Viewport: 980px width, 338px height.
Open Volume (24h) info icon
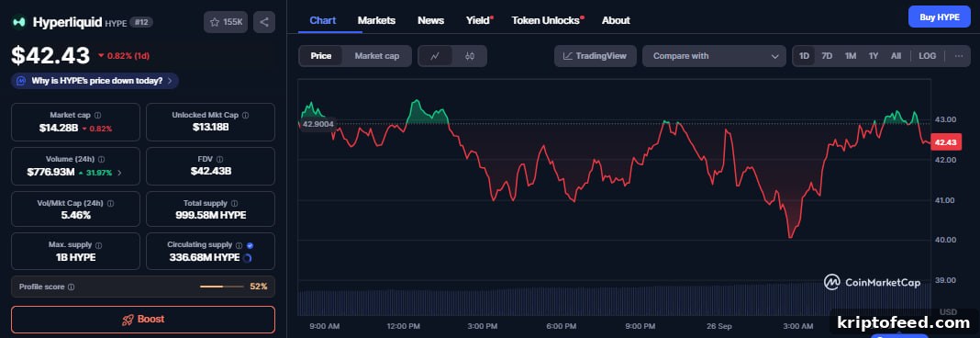102,160
